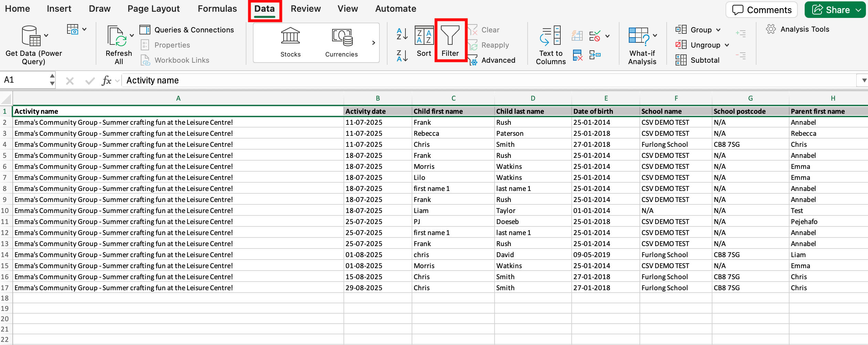Click the formula bar showing Activity name

click(482, 81)
